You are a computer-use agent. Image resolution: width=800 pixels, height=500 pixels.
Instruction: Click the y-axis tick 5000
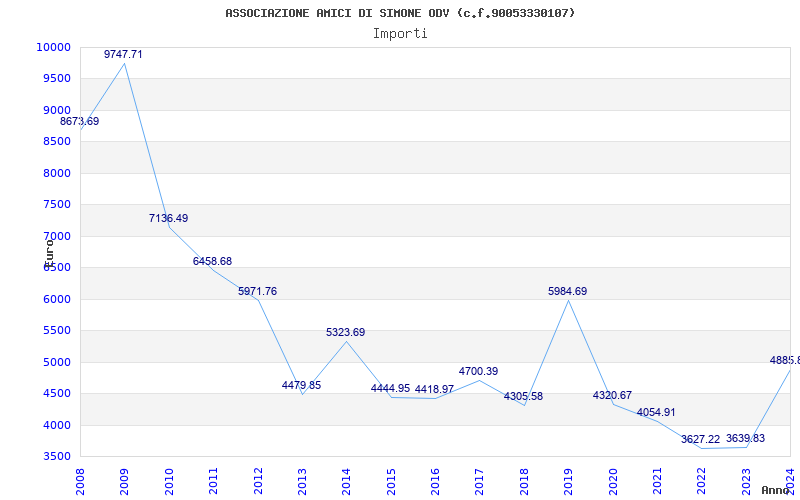point(56,362)
